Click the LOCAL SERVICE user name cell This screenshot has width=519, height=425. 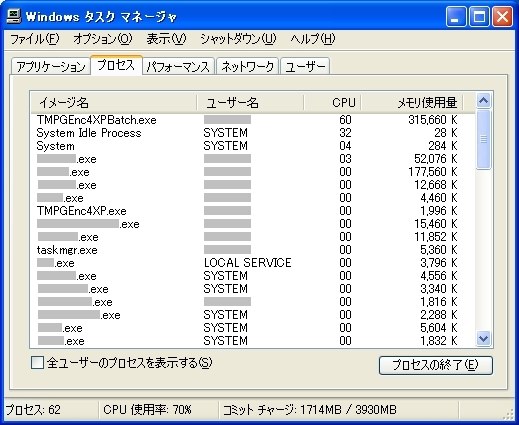click(247, 263)
